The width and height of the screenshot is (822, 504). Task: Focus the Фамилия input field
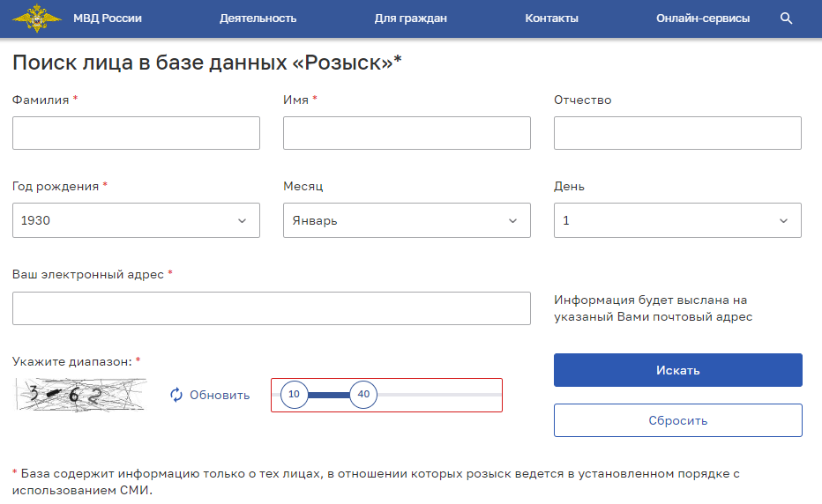136,133
